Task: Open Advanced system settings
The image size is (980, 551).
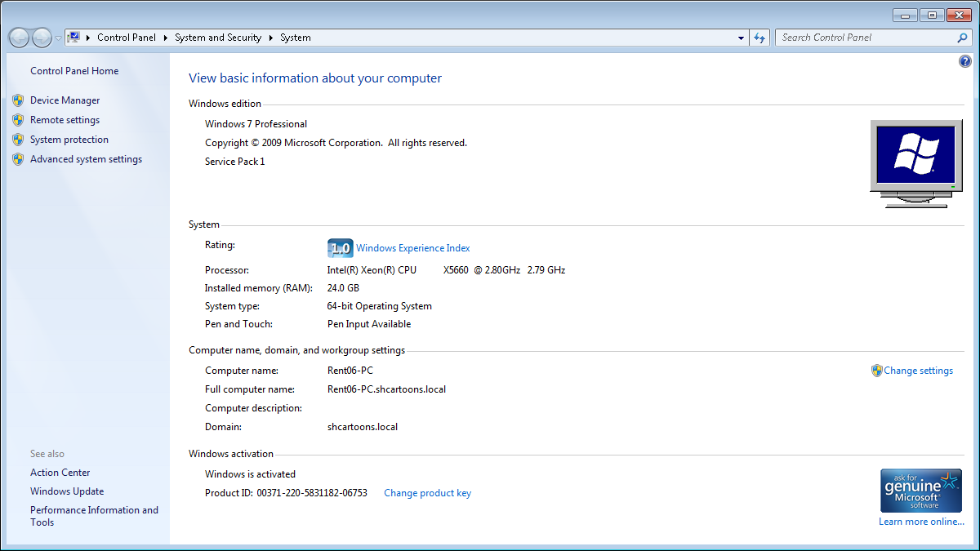Action: pyautogui.click(x=86, y=159)
